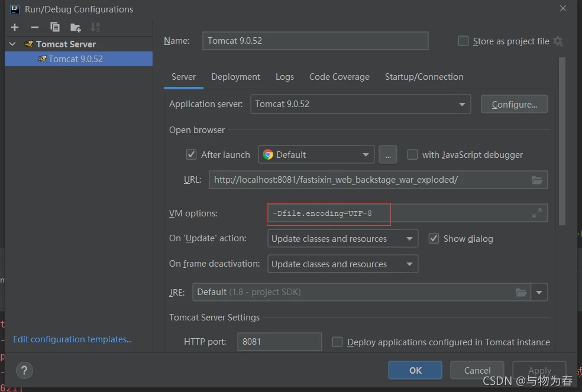582x392 pixels.
Task: Switch to the Logs tab
Action: pyautogui.click(x=284, y=77)
